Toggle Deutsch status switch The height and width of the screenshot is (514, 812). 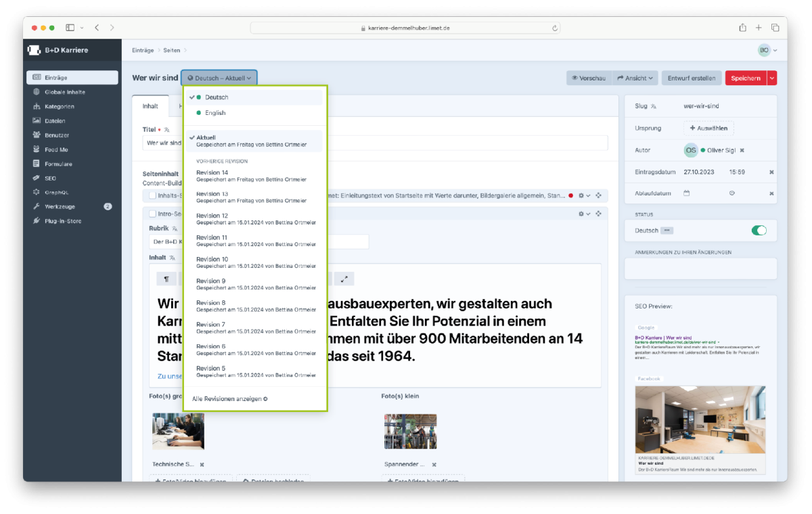pos(759,231)
